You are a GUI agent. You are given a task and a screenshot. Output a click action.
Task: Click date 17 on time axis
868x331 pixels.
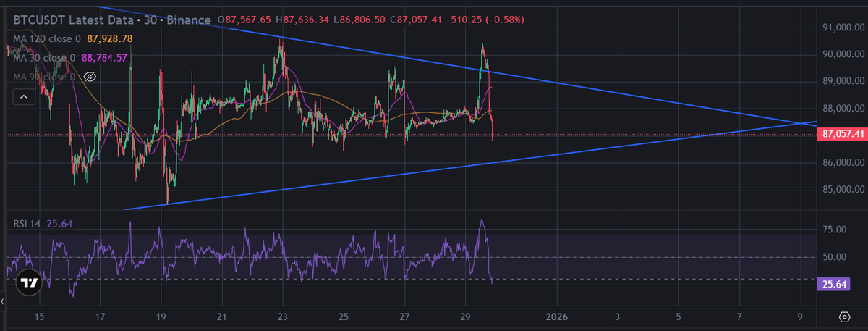(101, 317)
